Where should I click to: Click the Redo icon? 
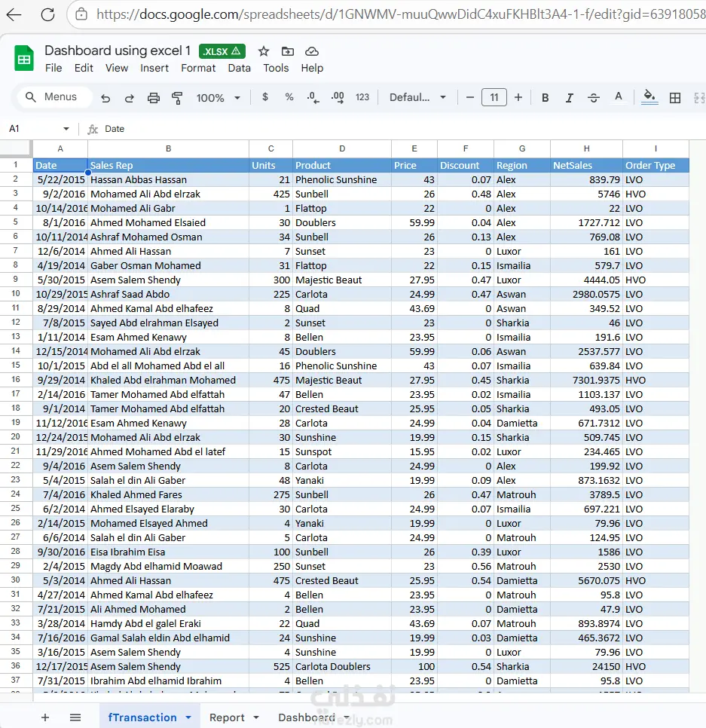click(130, 98)
